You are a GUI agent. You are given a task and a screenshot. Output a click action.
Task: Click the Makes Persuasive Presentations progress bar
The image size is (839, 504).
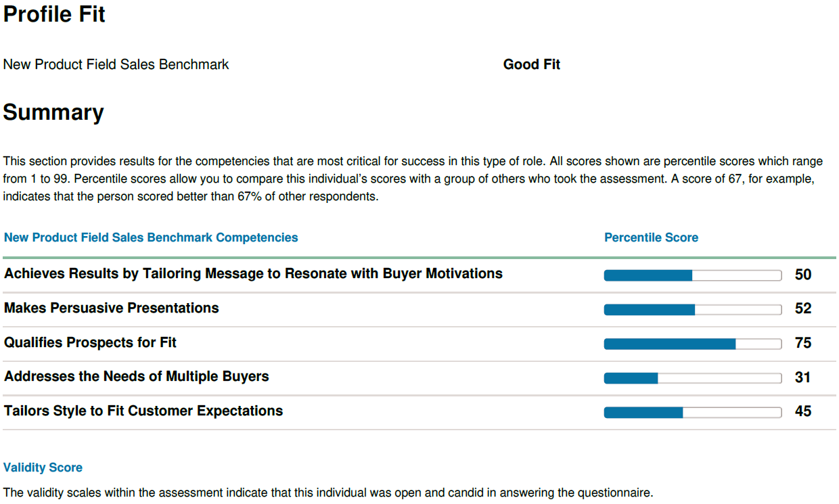click(693, 309)
